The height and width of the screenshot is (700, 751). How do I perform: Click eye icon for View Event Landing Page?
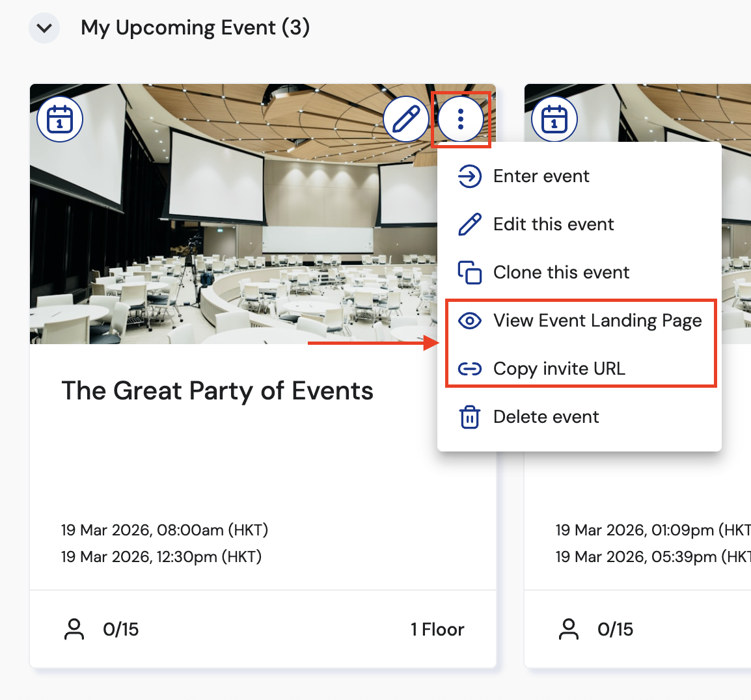[x=470, y=321]
